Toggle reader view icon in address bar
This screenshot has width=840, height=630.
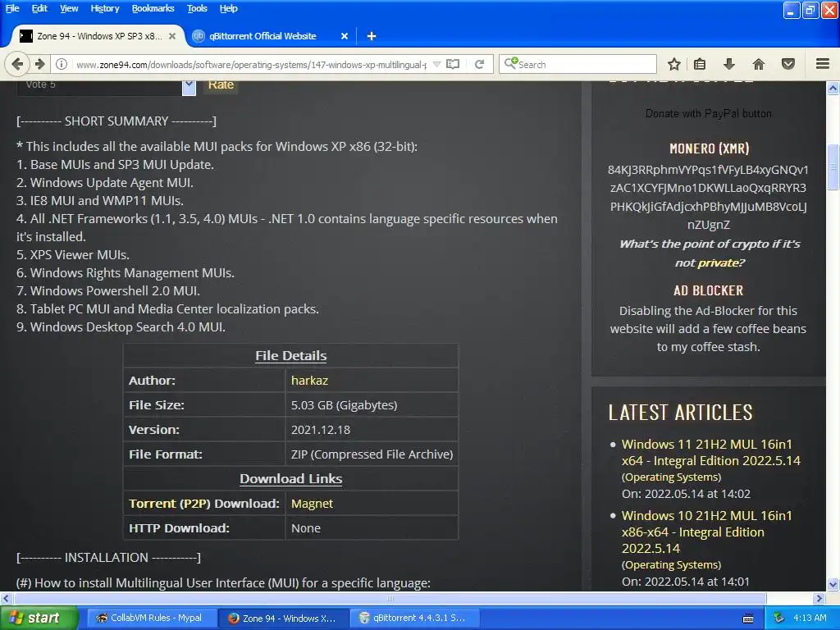[x=453, y=64]
